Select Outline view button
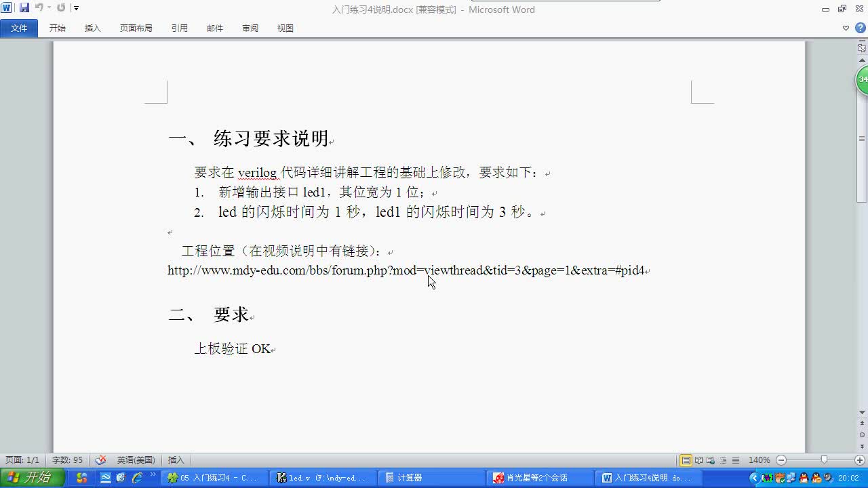This screenshot has height=488, width=868. click(724, 460)
